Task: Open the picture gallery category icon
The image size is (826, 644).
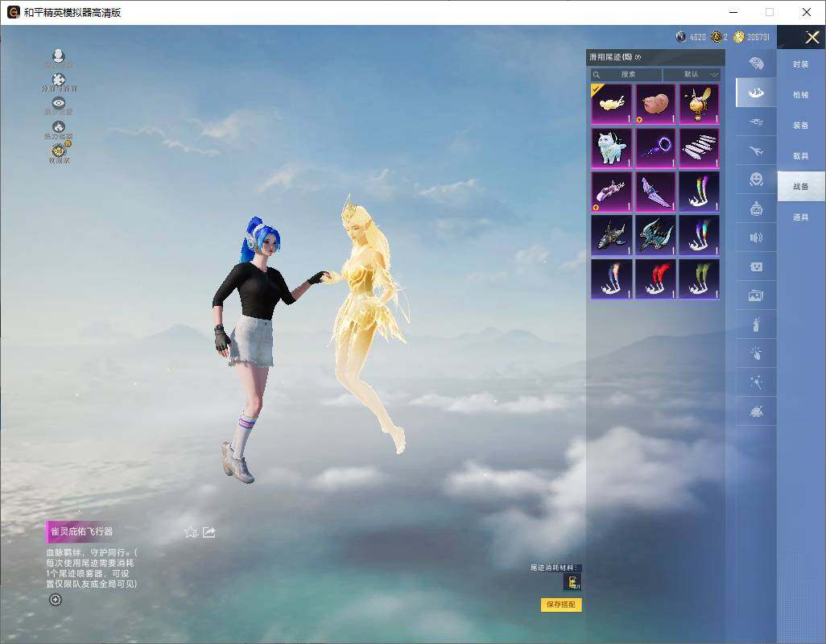Action: coord(757,296)
